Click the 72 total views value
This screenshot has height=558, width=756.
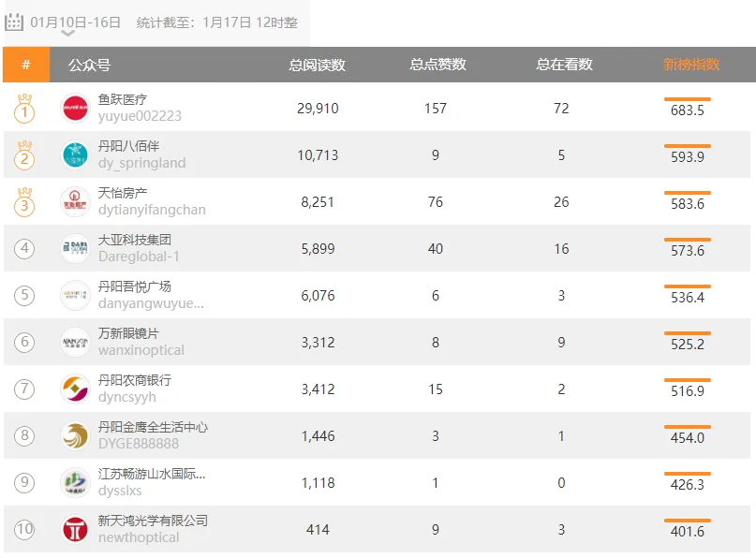point(561,109)
